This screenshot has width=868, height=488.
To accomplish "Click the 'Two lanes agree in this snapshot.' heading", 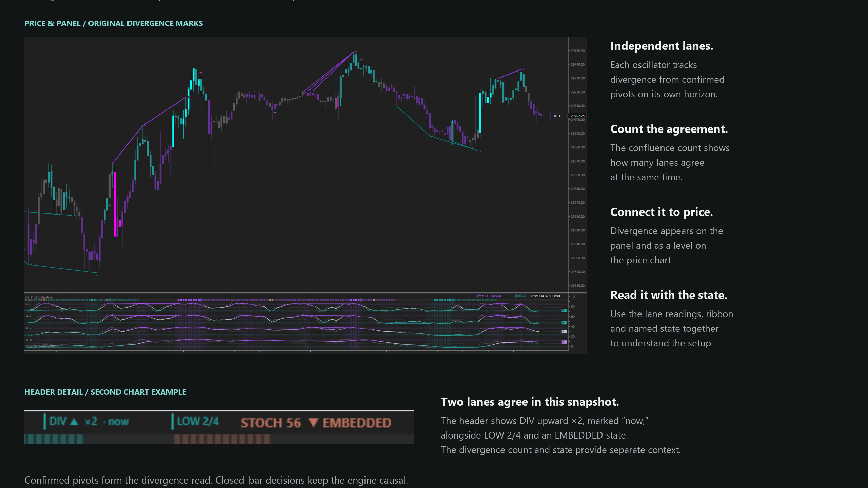I will [530, 402].
